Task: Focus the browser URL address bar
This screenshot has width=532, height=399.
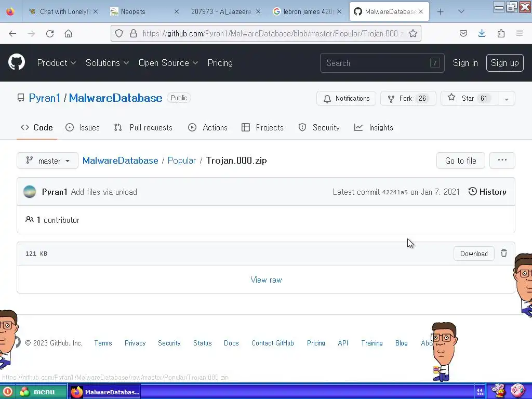Action: 265,33
